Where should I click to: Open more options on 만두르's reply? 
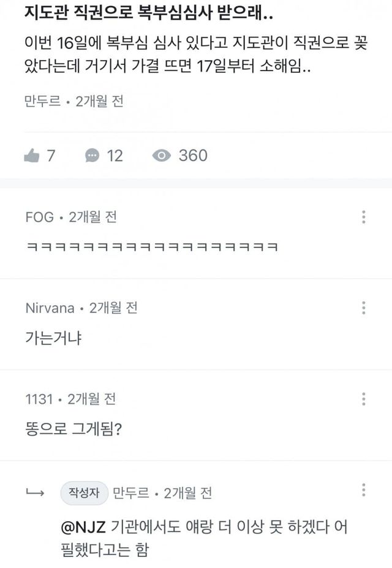coord(364,490)
